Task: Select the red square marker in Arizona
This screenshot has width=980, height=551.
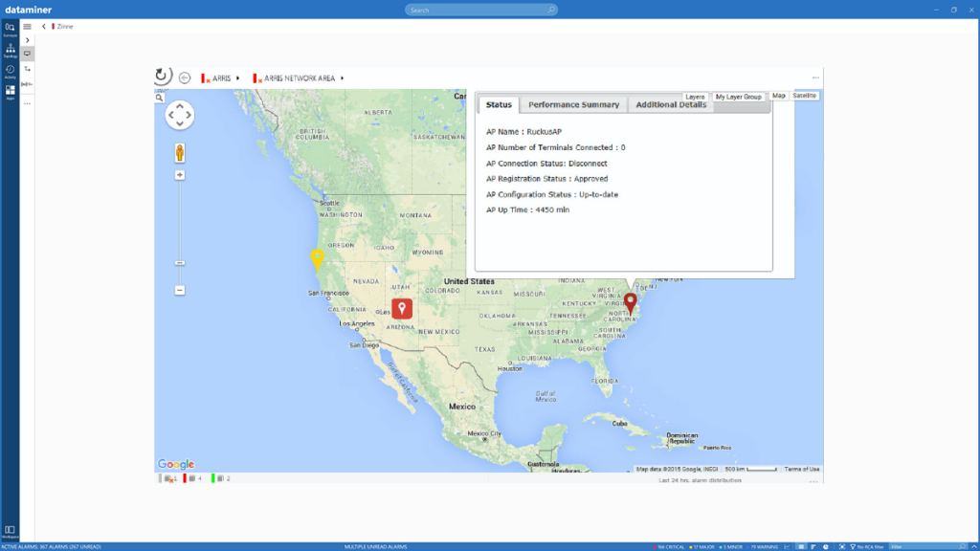Action: tap(402, 309)
